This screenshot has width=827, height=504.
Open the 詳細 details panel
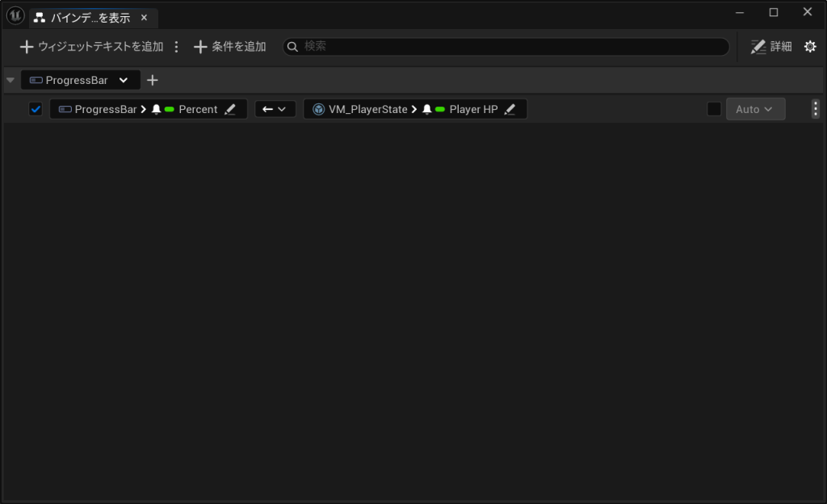click(770, 47)
